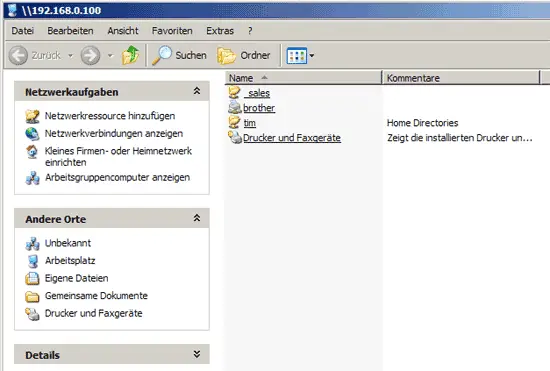This screenshot has width=550, height=371.
Task: Click the Netzwerkressource hinzufügen icon
Action: [x=32, y=116]
